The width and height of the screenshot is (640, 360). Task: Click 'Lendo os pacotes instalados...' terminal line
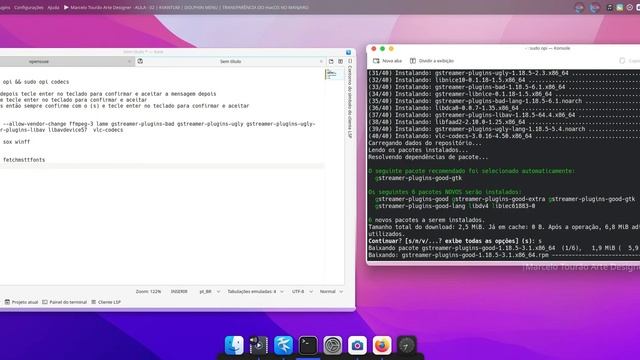[418, 150]
